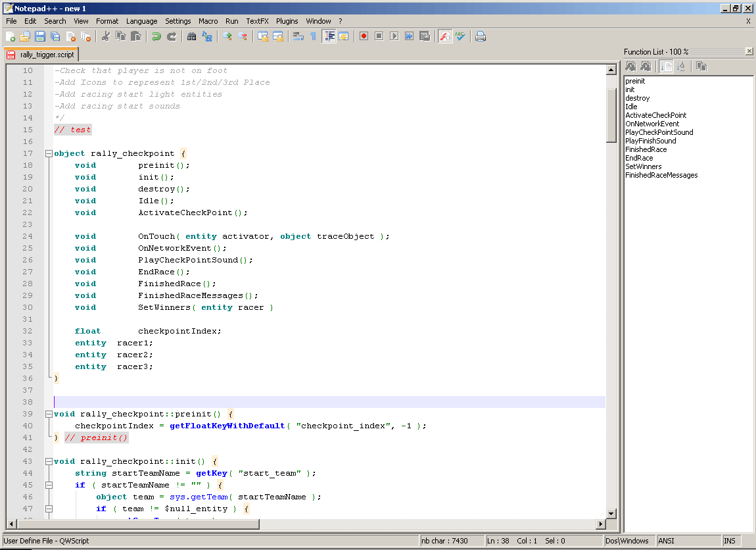Open the TextFX menu
The height and width of the screenshot is (550, 756).
pos(257,21)
